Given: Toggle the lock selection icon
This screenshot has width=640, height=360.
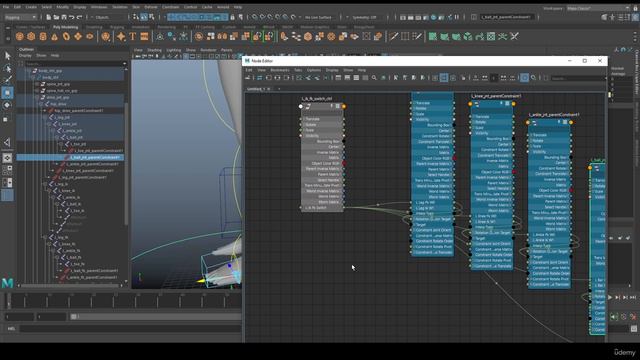Looking at the screenshot, I should pyautogui.click(x=233, y=17).
